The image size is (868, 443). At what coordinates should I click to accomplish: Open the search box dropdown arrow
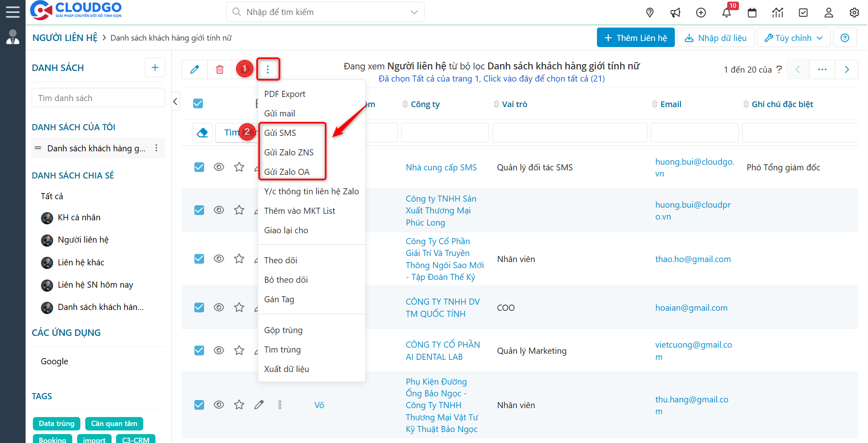[x=414, y=12]
